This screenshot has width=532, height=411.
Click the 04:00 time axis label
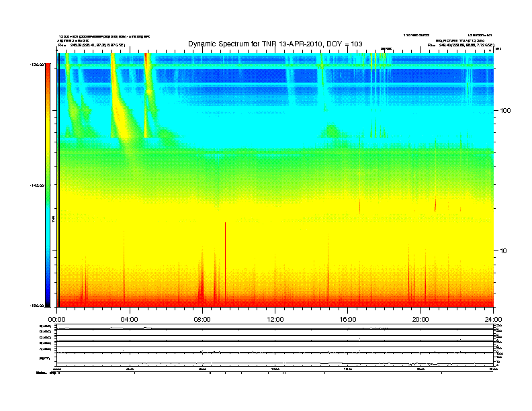[130, 320]
